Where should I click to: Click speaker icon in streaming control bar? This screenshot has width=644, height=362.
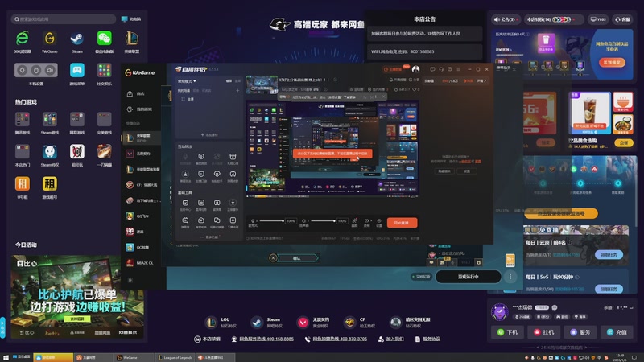[x=304, y=220]
